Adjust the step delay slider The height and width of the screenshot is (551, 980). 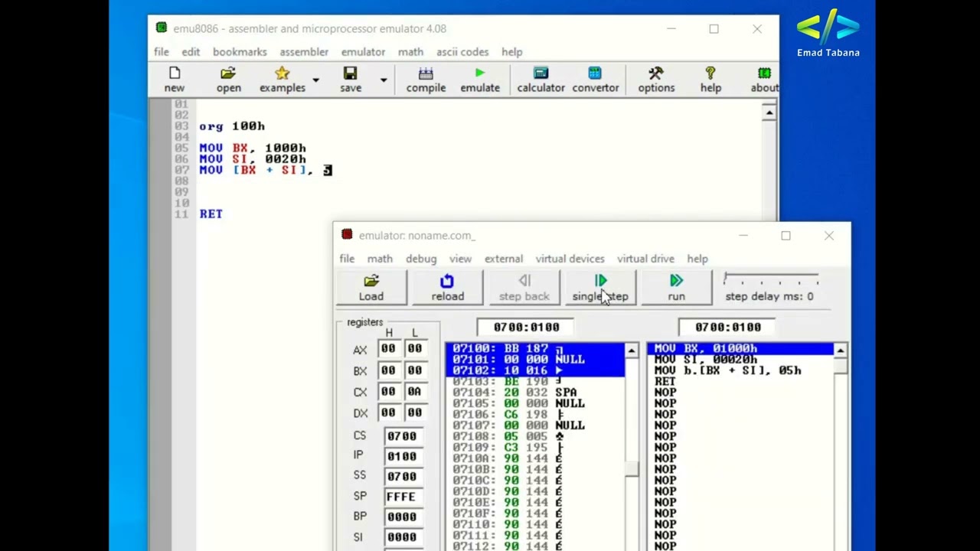pos(771,279)
